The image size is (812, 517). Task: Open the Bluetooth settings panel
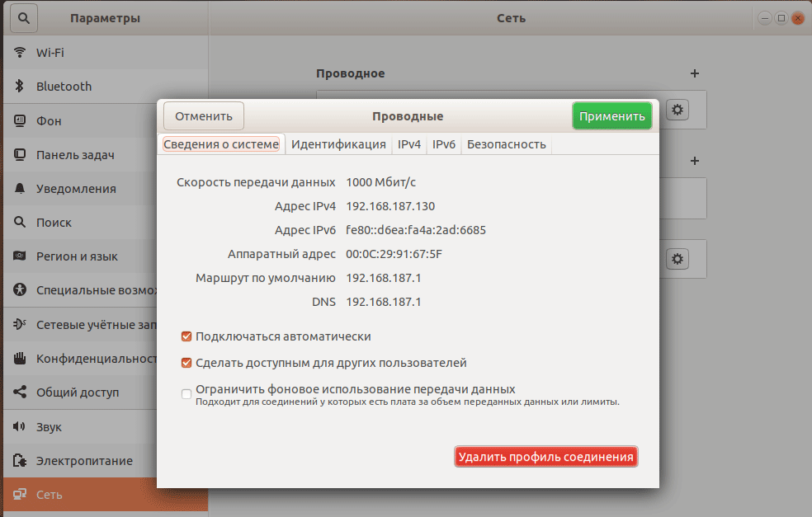pyautogui.click(x=106, y=87)
